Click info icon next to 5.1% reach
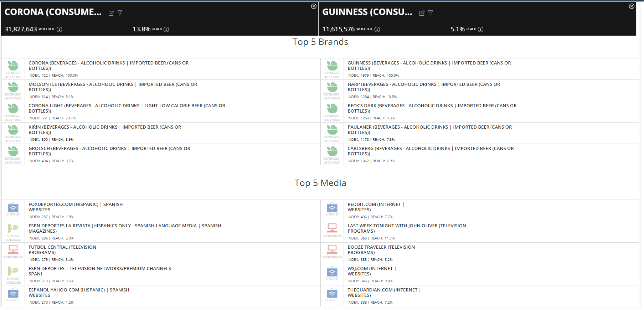The height and width of the screenshot is (310, 644). tap(480, 29)
